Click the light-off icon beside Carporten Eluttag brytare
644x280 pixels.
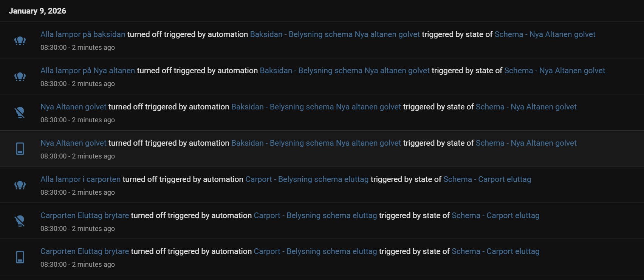click(x=20, y=221)
